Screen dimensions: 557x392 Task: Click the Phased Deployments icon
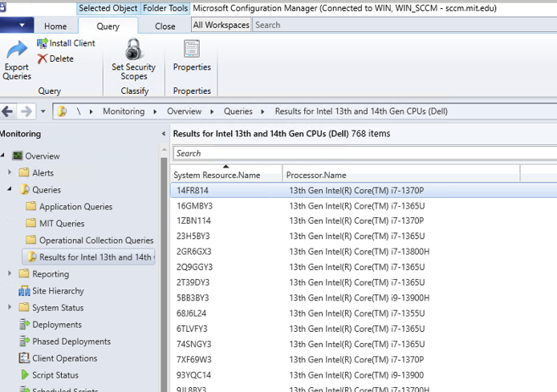pyautogui.click(x=24, y=341)
